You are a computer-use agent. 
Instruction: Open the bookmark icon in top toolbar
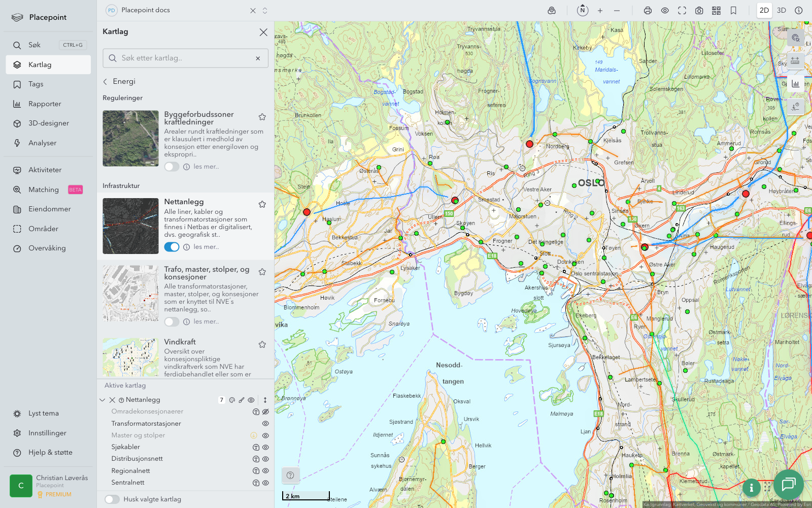tap(733, 11)
